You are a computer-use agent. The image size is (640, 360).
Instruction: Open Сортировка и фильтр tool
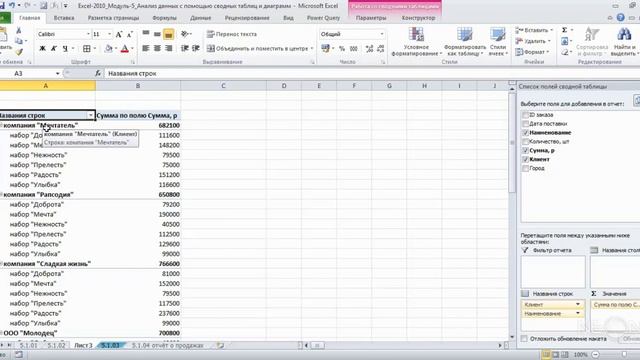[x=592, y=42]
